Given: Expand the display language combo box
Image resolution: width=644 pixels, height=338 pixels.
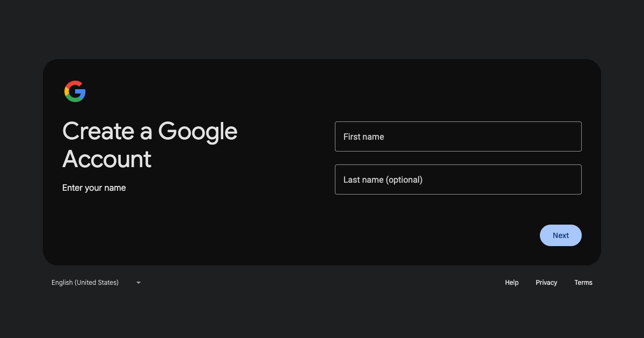Looking at the screenshot, I should tap(97, 283).
